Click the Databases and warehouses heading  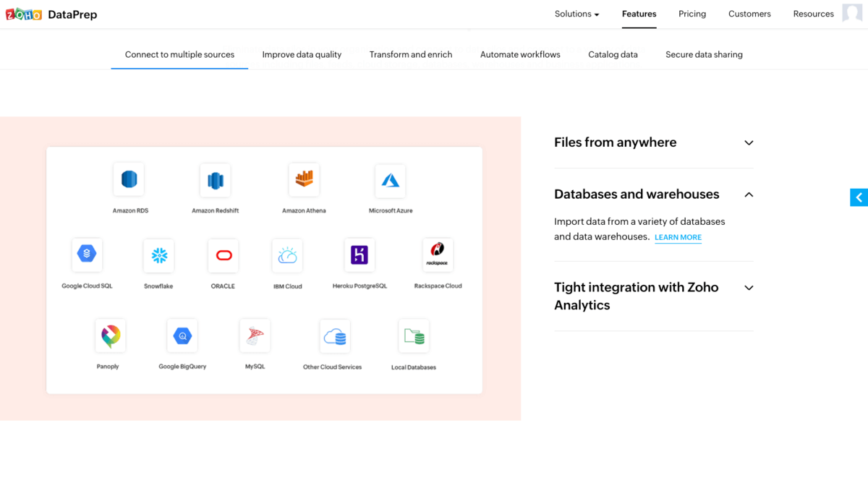click(637, 194)
